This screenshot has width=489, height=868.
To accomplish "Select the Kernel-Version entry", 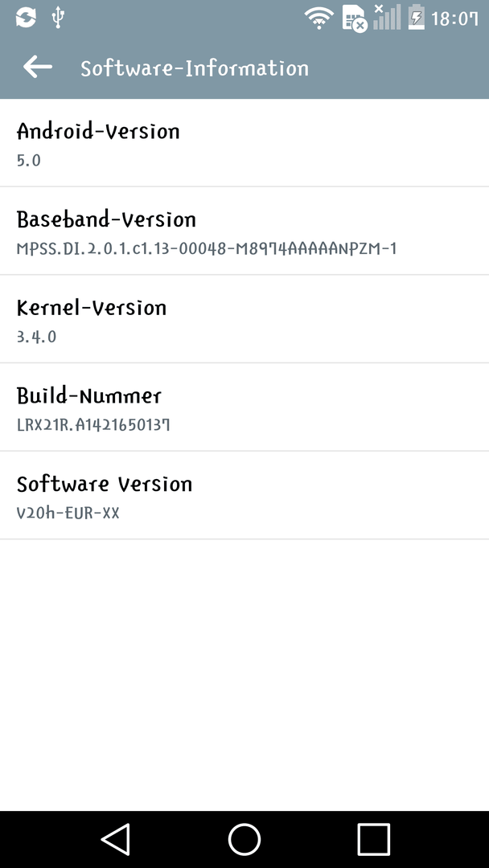I will point(244,319).
